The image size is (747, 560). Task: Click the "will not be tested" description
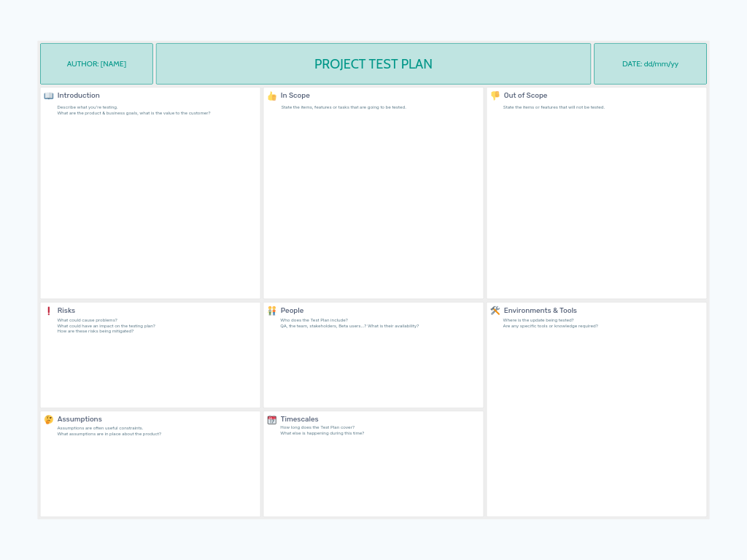554,107
